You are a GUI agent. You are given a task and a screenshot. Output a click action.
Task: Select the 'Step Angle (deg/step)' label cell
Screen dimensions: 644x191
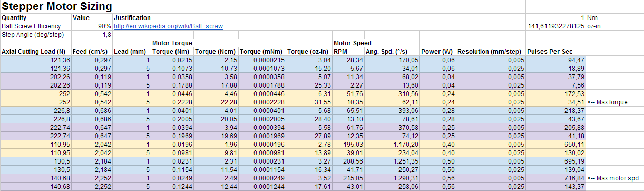pos(35,34)
